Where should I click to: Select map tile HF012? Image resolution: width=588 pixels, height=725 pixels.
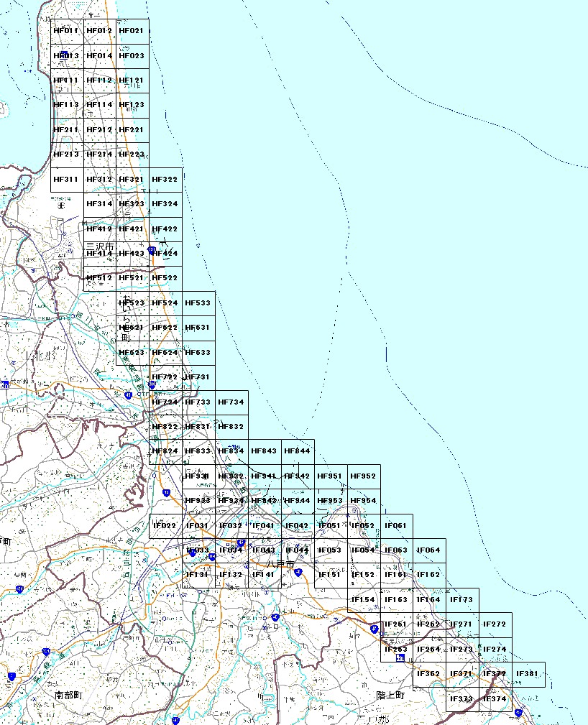pyautogui.click(x=99, y=32)
